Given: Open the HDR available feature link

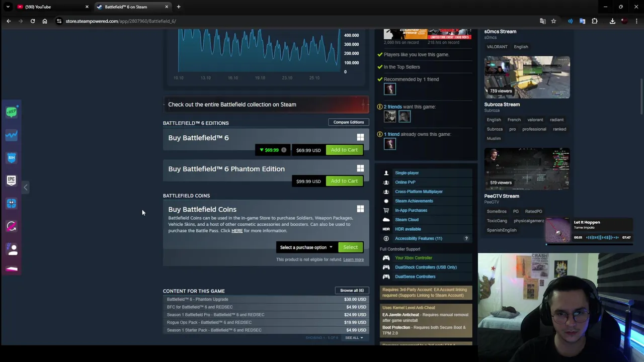Looking at the screenshot, I should pyautogui.click(x=408, y=229).
